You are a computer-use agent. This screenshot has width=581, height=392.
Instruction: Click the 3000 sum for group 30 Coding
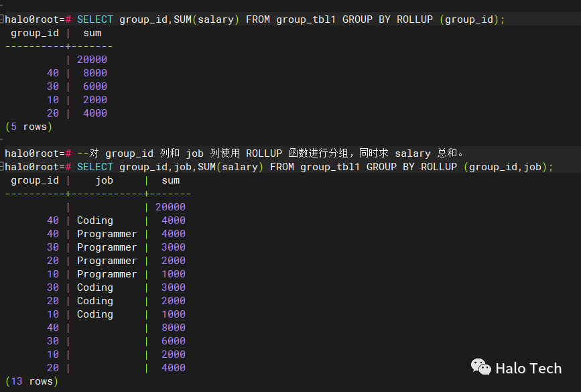[174, 287]
